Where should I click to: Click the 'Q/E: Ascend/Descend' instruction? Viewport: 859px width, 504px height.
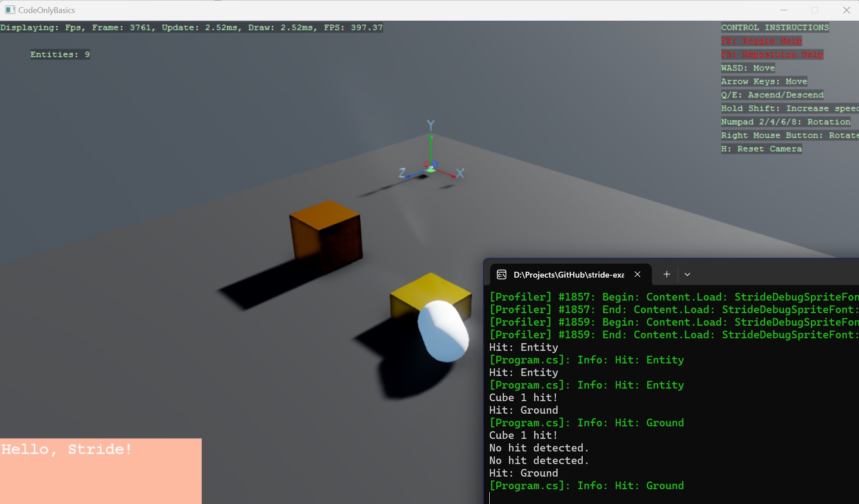772,95
